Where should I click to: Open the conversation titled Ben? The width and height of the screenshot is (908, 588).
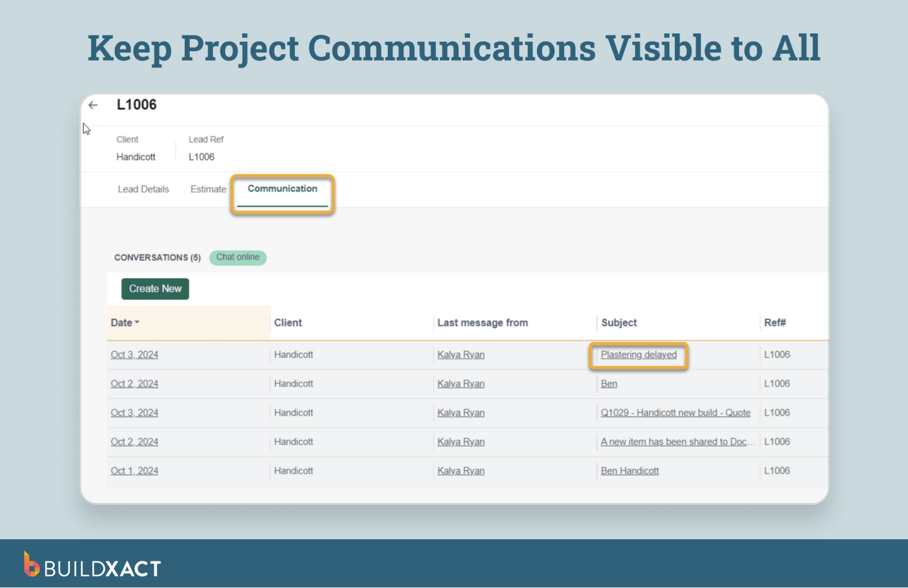609,383
